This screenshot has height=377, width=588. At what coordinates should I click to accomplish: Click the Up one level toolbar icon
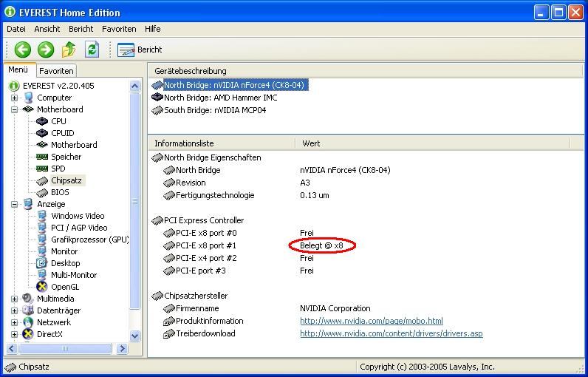tap(69, 50)
